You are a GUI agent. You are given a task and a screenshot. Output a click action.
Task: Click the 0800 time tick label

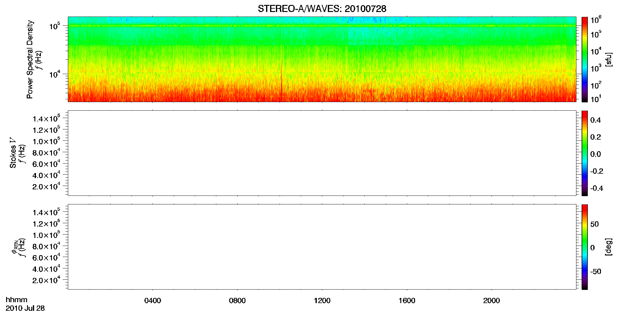point(237,301)
